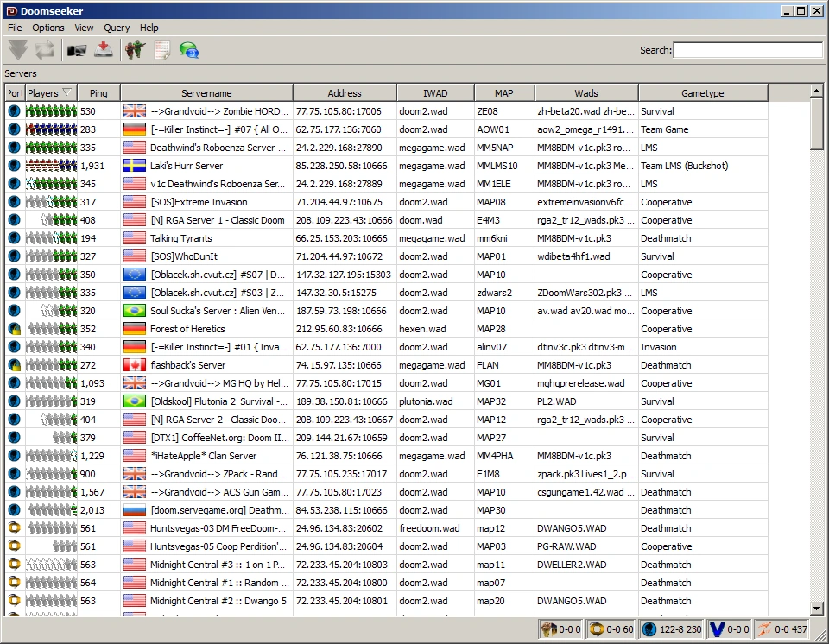Sort by the IWAD column header
This screenshot has width=829, height=644.
click(435, 93)
